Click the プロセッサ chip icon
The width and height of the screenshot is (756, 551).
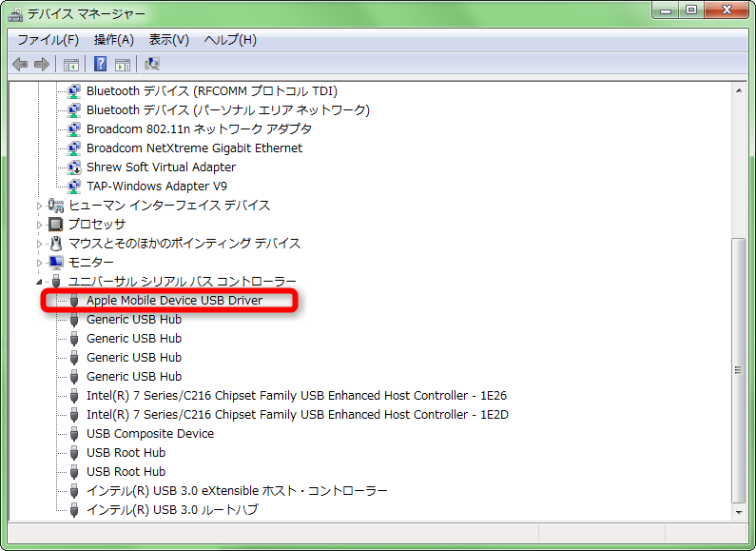point(56,225)
